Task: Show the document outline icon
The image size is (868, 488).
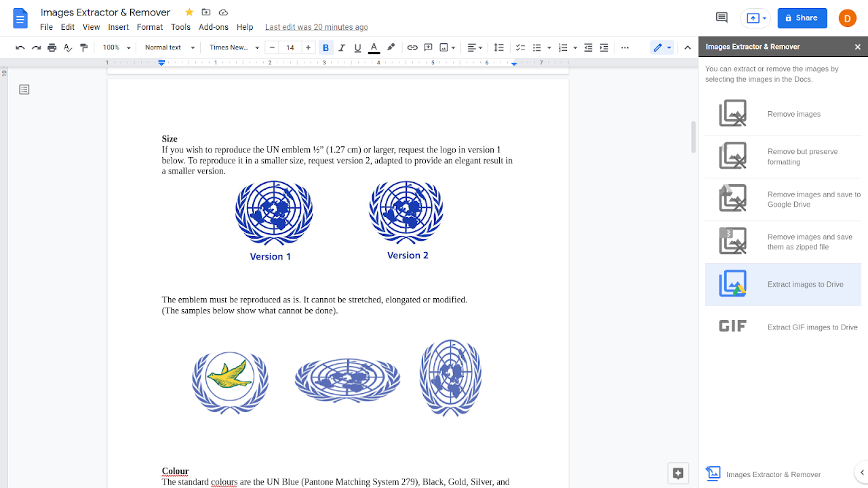Action: click(x=24, y=89)
